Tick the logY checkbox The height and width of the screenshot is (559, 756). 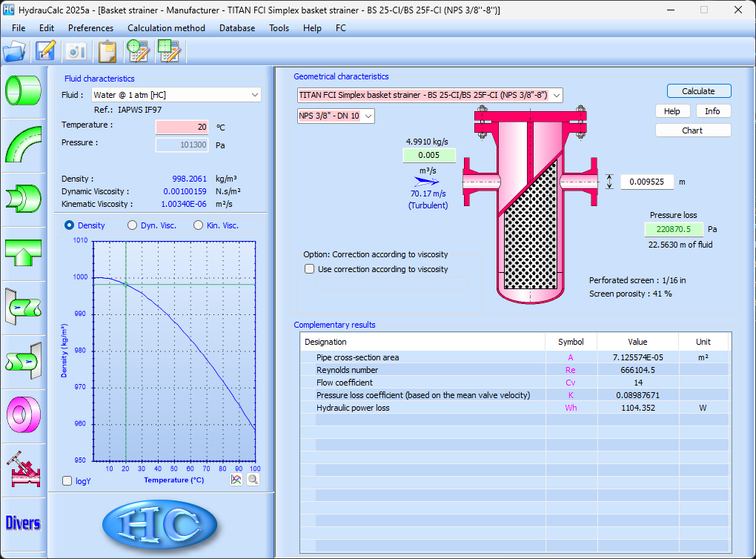point(67,480)
